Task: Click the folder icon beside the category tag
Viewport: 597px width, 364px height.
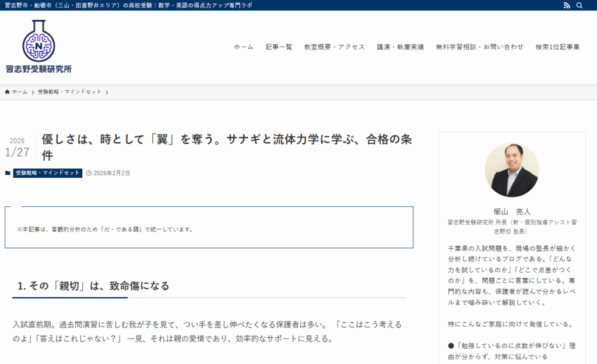Action: (x=8, y=173)
